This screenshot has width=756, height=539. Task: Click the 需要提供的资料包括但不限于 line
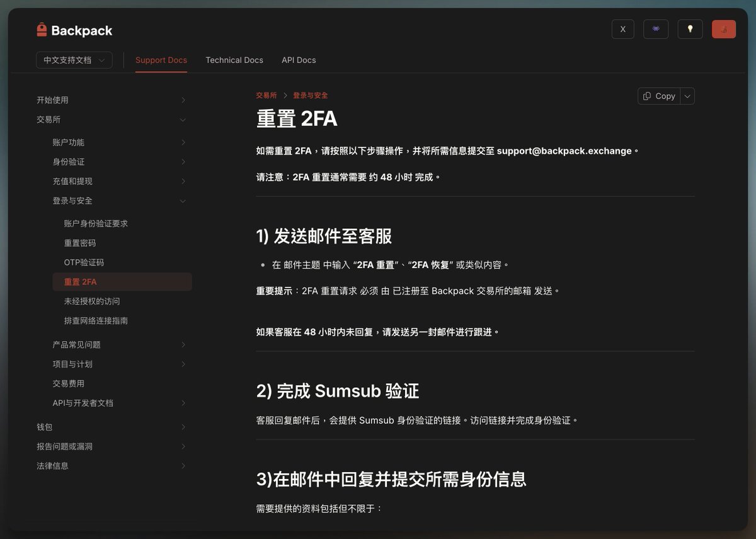(319, 508)
